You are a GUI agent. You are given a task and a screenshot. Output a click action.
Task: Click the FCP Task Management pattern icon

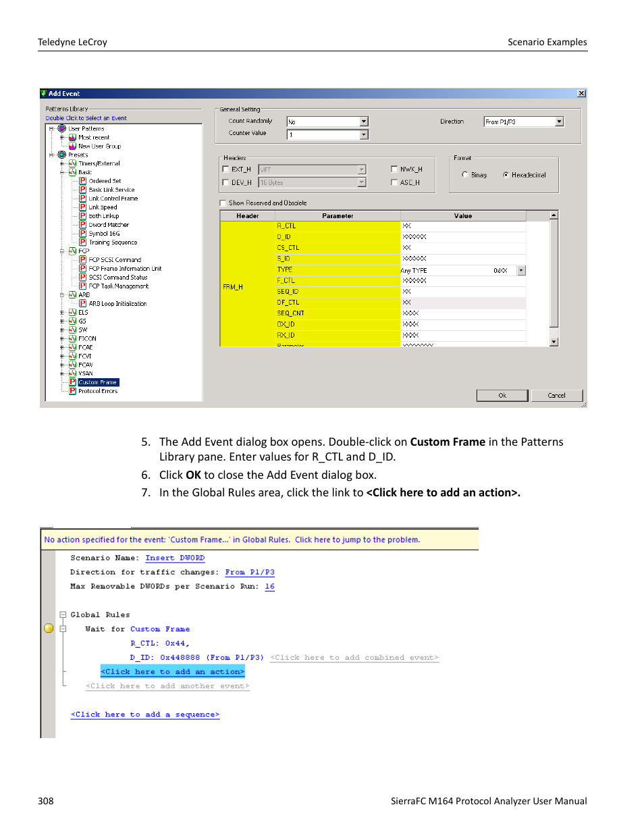point(83,286)
